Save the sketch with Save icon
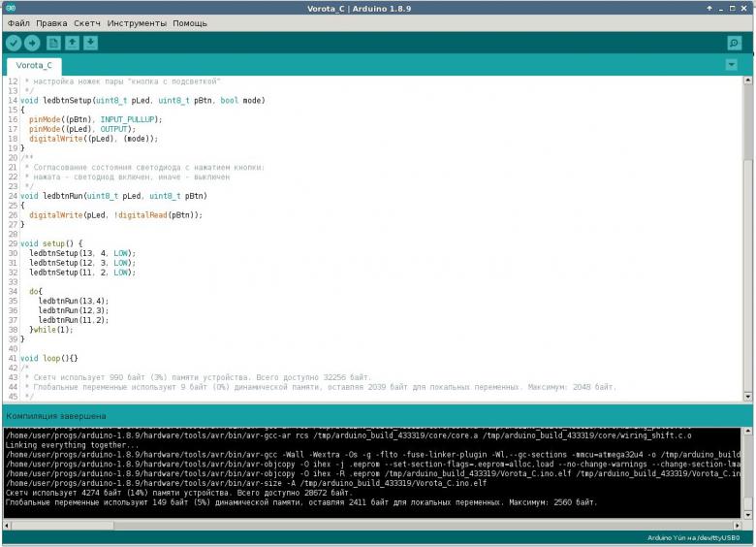Image resolution: width=756 pixels, height=547 pixels. pyautogui.click(x=90, y=44)
